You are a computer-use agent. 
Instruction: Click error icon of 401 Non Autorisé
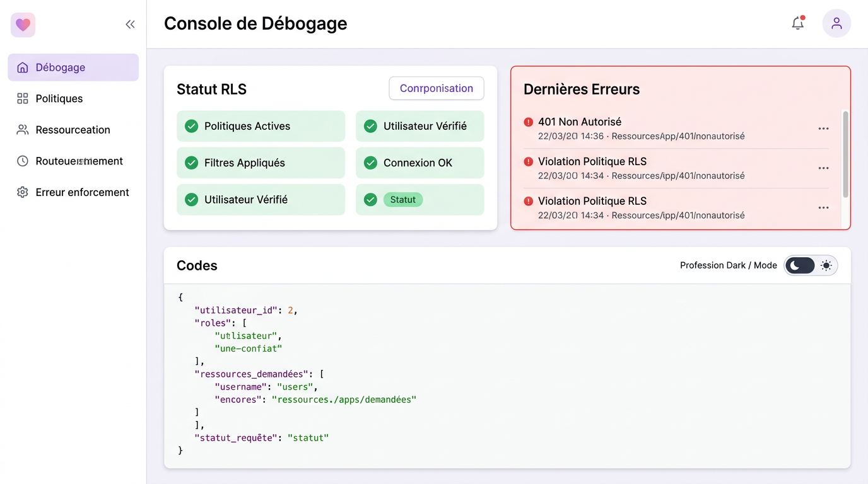(529, 122)
